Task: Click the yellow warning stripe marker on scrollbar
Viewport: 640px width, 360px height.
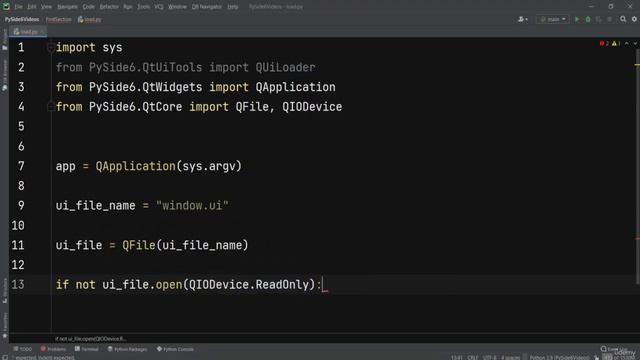Action: pyautogui.click(x=637, y=65)
